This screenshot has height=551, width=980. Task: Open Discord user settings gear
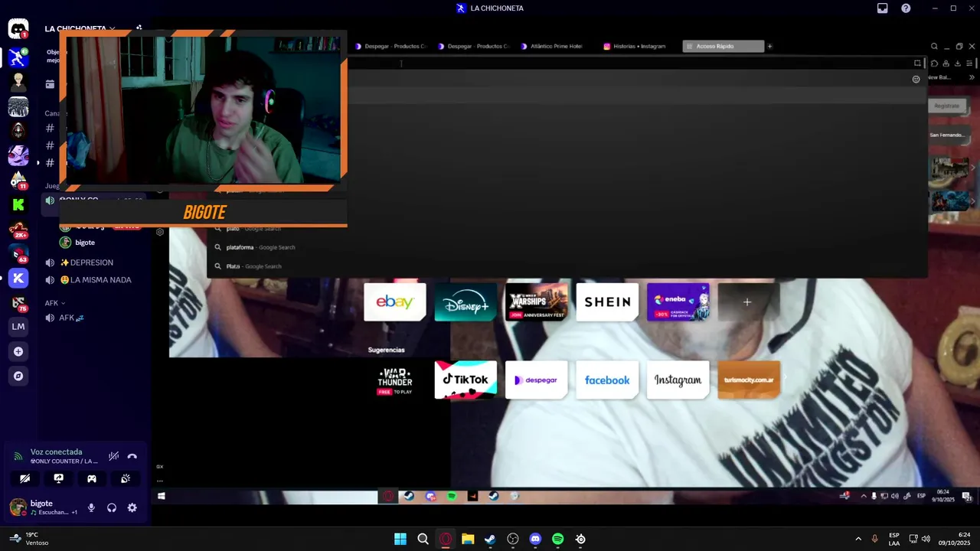[132, 507]
